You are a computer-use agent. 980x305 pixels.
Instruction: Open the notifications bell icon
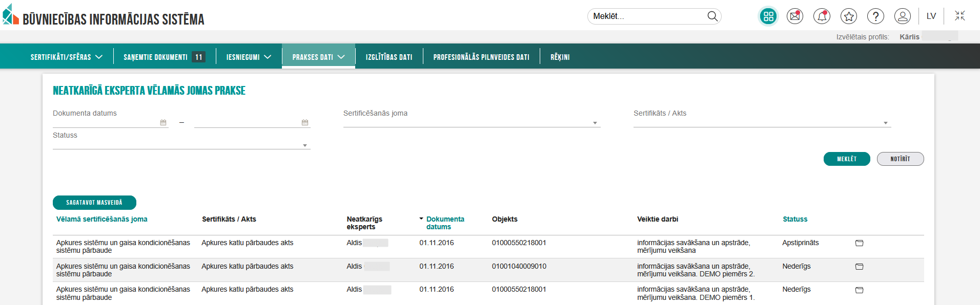click(x=822, y=16)
